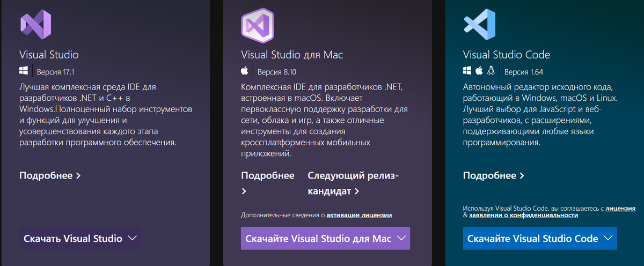The image size is (644, 266).
Task: Click the Visual Studio heading in the first card
Action: click(x=49, y=55)
